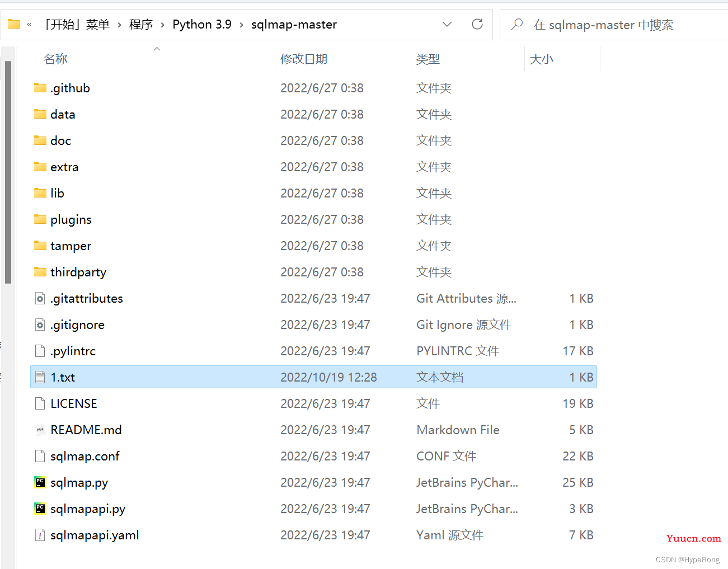Expand the arrow after 程序
Screen dimensions: 728x569
(x=163, y=25)
